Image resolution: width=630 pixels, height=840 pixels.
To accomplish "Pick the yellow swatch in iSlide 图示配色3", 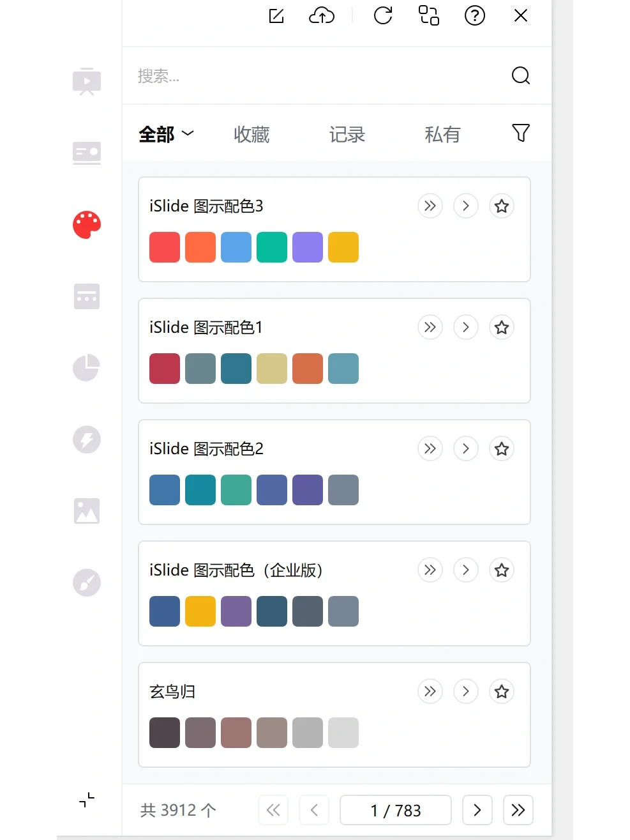I will coord(343,247).
